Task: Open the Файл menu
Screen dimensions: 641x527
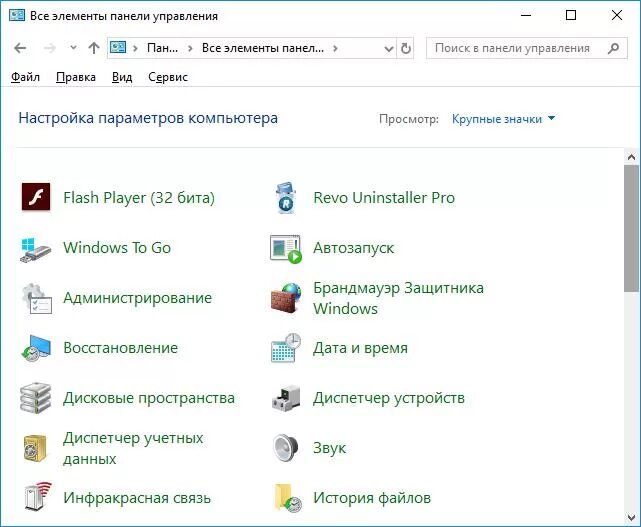Action: coord(25,77)
